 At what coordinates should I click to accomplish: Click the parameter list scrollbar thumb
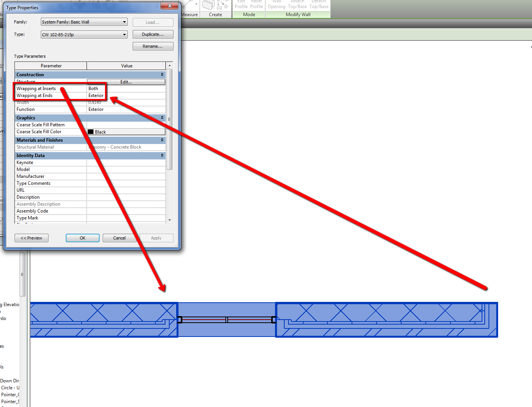click(170, 119)
